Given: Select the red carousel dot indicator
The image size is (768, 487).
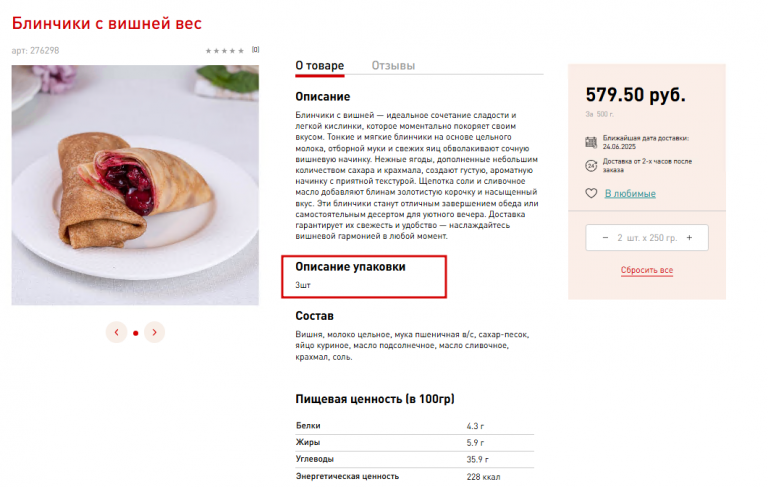Looking at the screenshot, I should tap(136, 333).
